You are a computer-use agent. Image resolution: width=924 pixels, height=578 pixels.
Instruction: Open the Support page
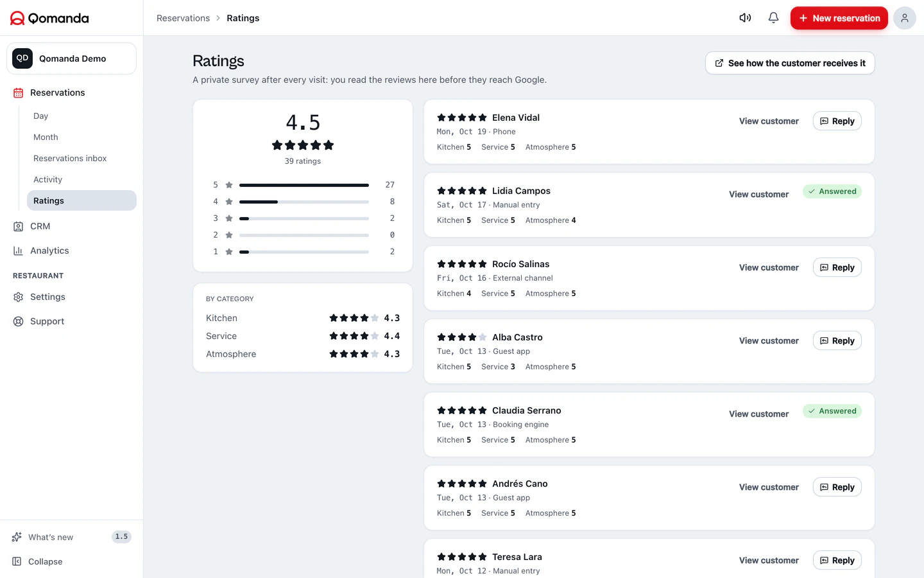71,321
